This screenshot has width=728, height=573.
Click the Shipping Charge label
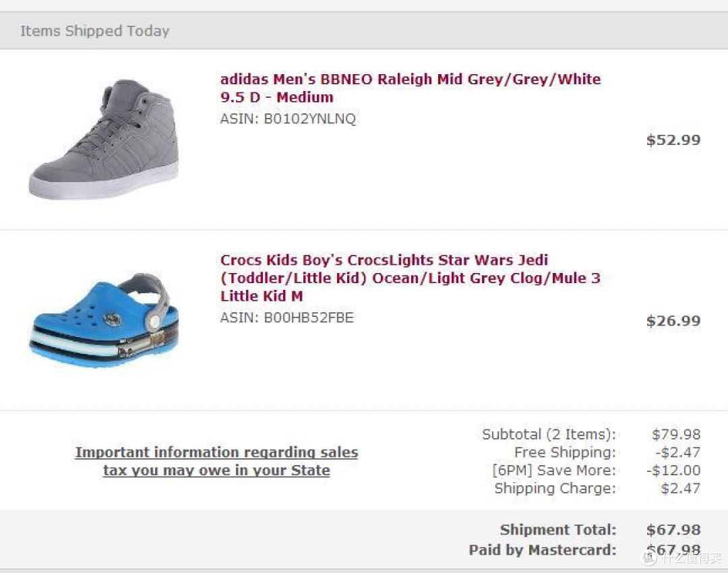(x=555, y=489)
